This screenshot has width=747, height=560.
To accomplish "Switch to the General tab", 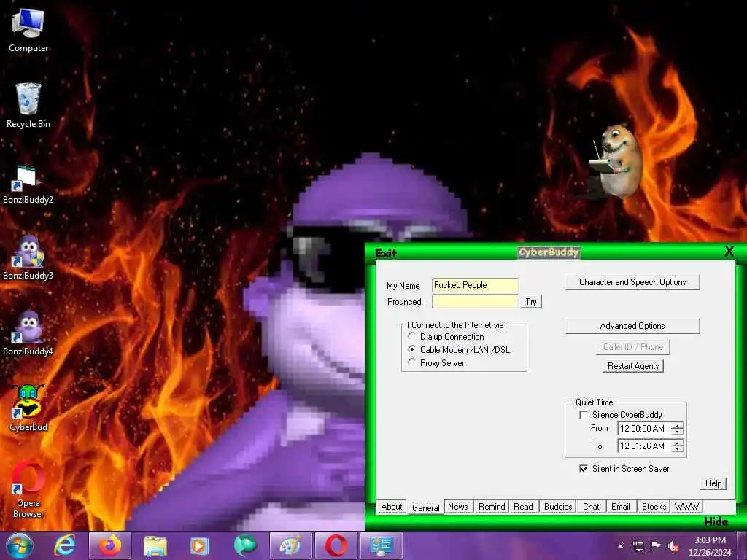I will point(425,507).
